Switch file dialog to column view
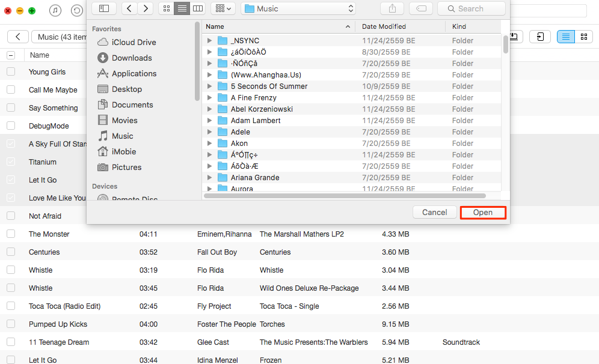The image size is (599, 364). (x=197, y=8)
